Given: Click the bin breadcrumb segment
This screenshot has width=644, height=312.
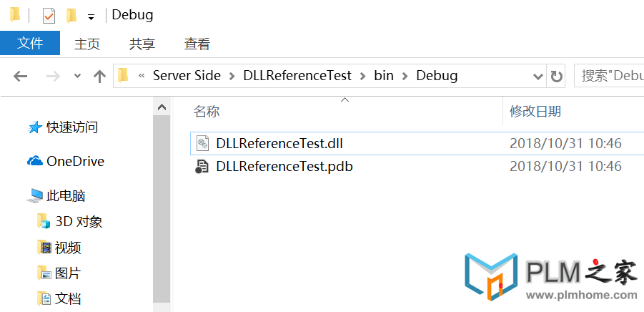Looking at the screenshot, I should click(384, 76).
